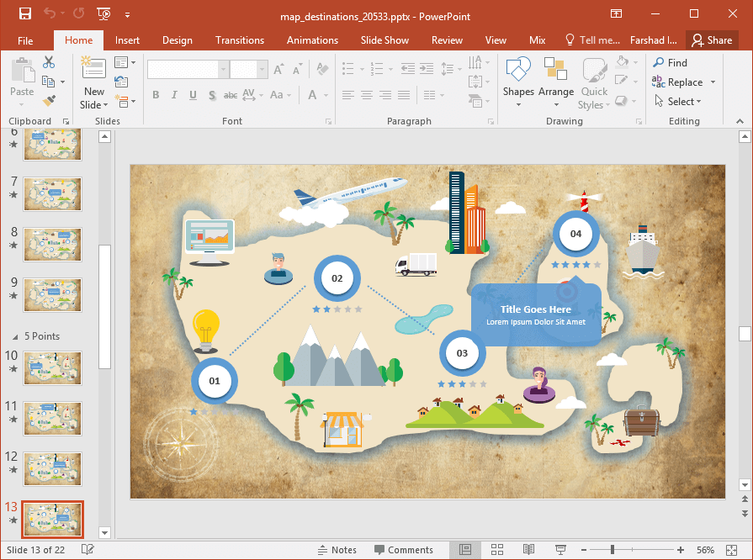753x560 pixels.
Task: Toggle the Notes pane
Action: 337,550
